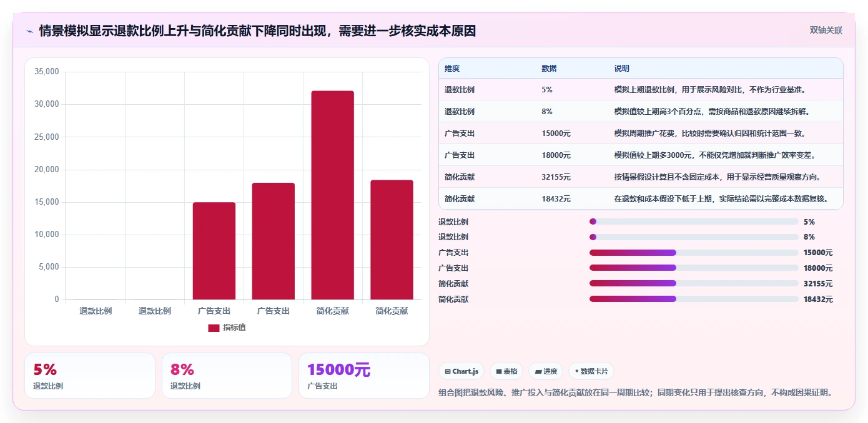The width and height of the screenshot is (868, 423).
Task: Click the 35,000 y-axis label
Action: point(47,72)
